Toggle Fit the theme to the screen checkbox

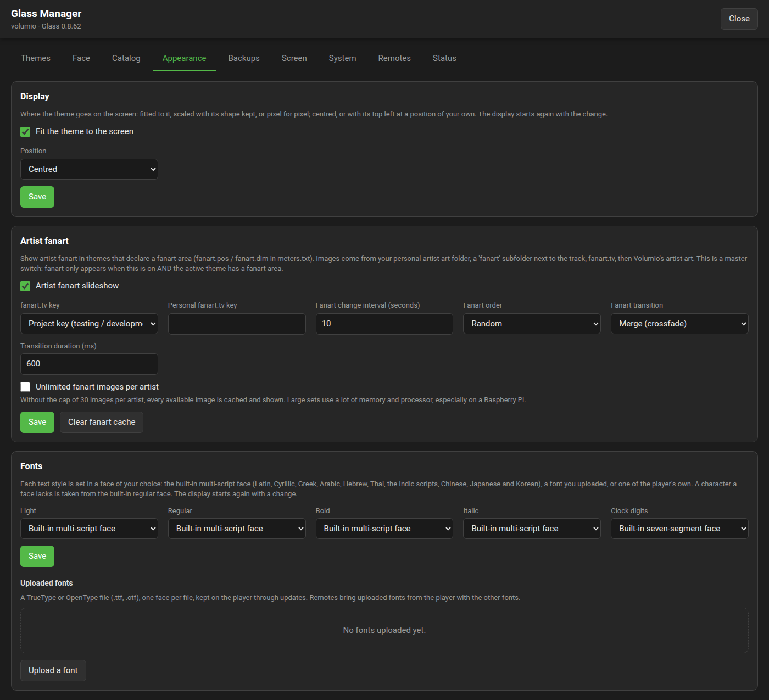click(x=25, y=132)
